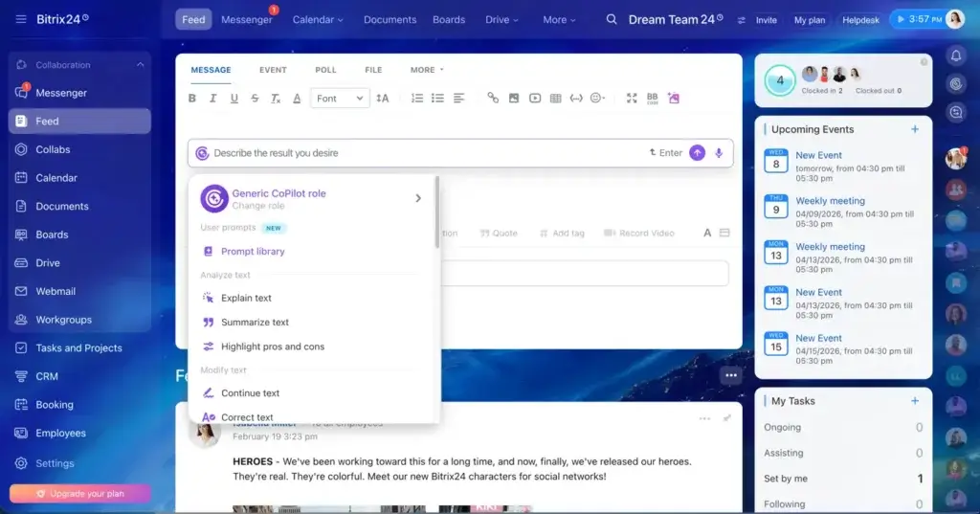Viewport: 980px width, 514px height.
Task: Choose Correct text option
Action: [247, 417]
